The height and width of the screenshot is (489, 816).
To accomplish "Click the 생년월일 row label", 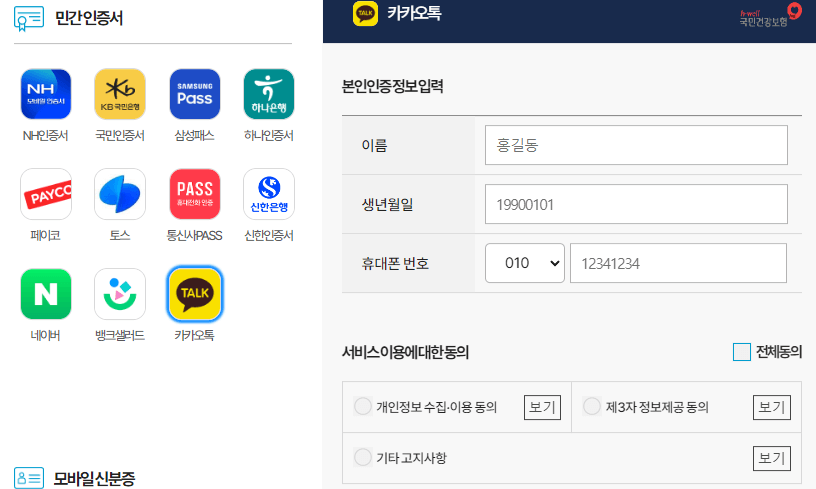I will (387, 204).
